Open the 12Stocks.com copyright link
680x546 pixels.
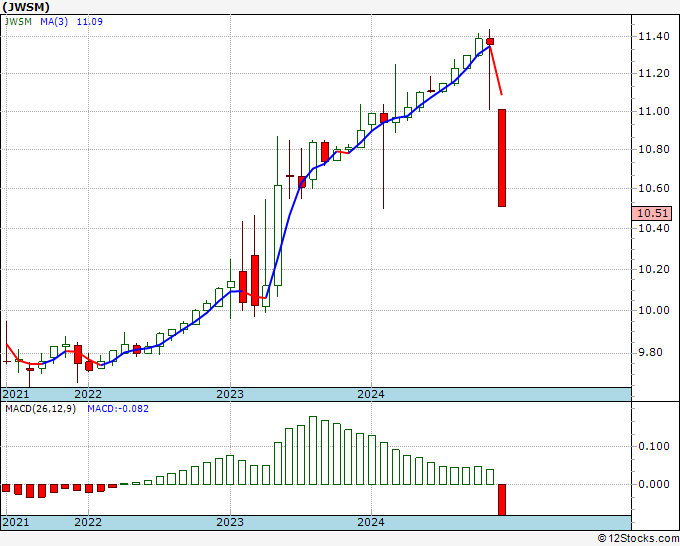tap(638, 539)
